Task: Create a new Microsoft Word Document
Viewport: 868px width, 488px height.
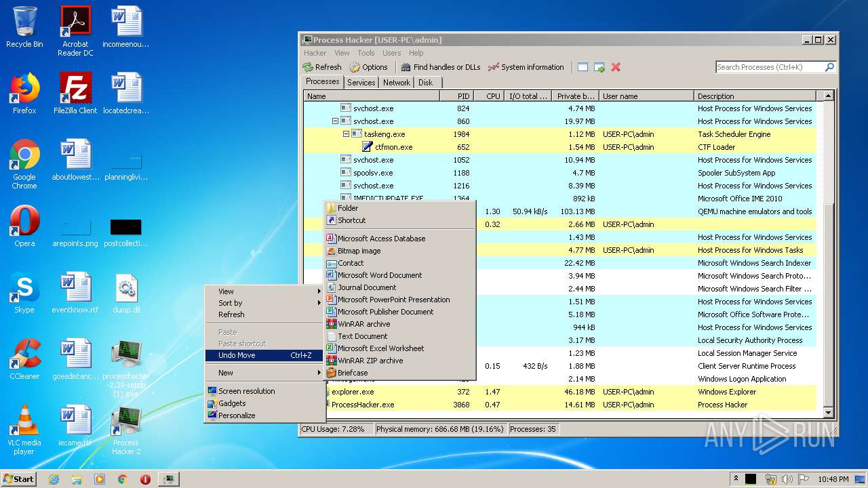Action: [x=399, y=275]
